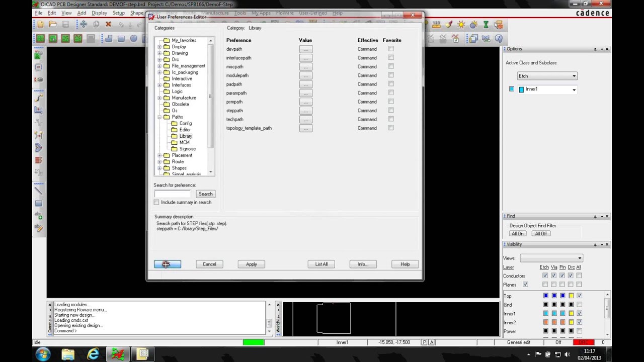Toggle Planes checkbox in Visibility panel

(x=525, y=285)
